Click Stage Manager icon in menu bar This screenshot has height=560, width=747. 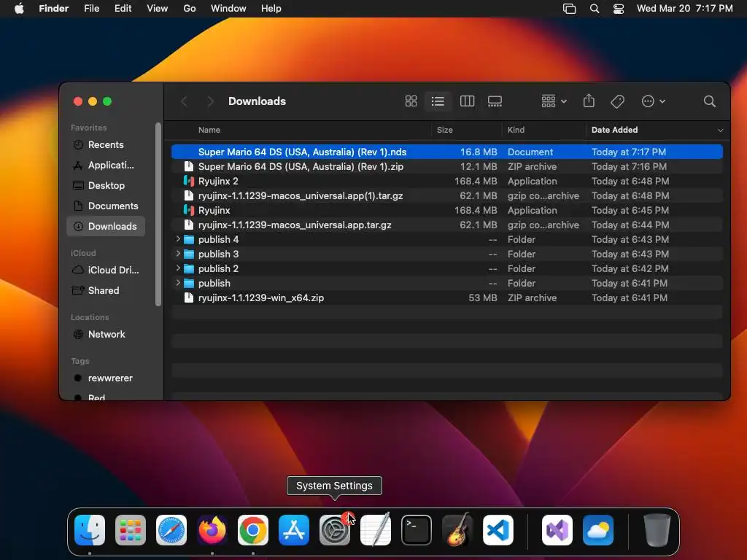tap(569, 9)
